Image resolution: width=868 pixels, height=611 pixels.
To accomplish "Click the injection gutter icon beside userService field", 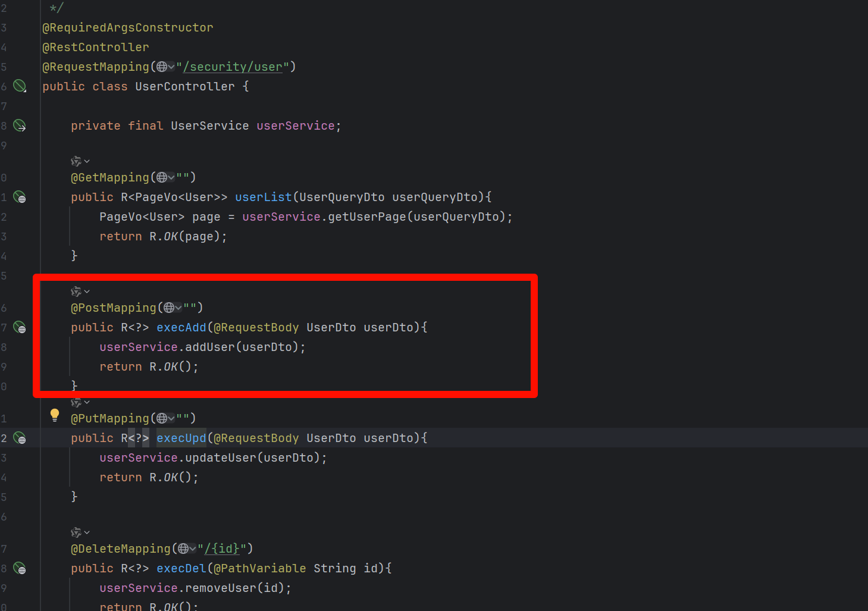I will [20, 126].
